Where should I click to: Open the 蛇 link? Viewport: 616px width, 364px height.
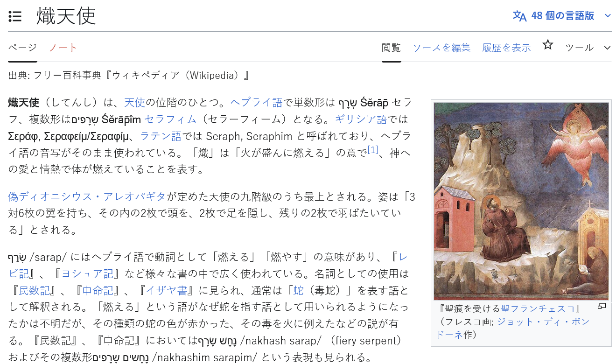pyautogui.click(x=298, y=290)
